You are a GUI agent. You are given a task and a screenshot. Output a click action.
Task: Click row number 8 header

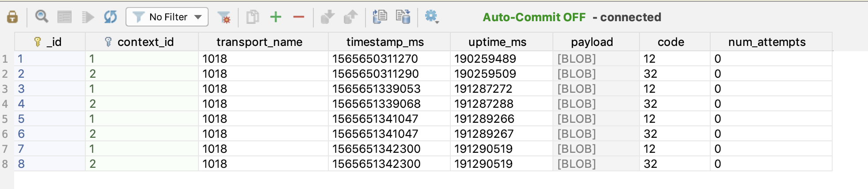click(5, 164)
